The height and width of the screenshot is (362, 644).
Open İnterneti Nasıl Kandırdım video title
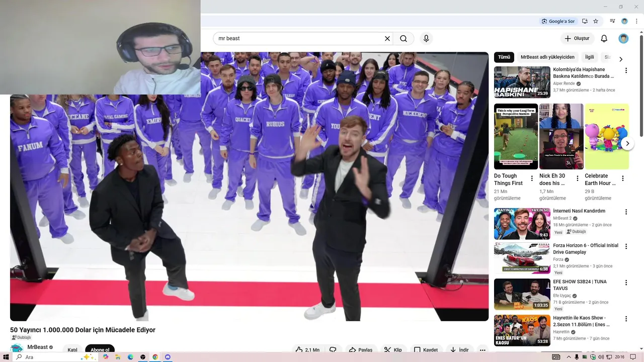pos(579,211)
